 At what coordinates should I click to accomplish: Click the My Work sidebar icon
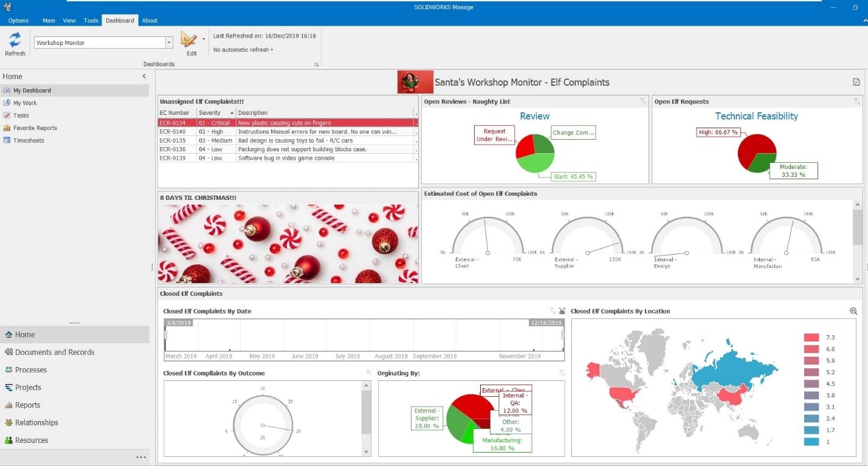tap(7, 103)
